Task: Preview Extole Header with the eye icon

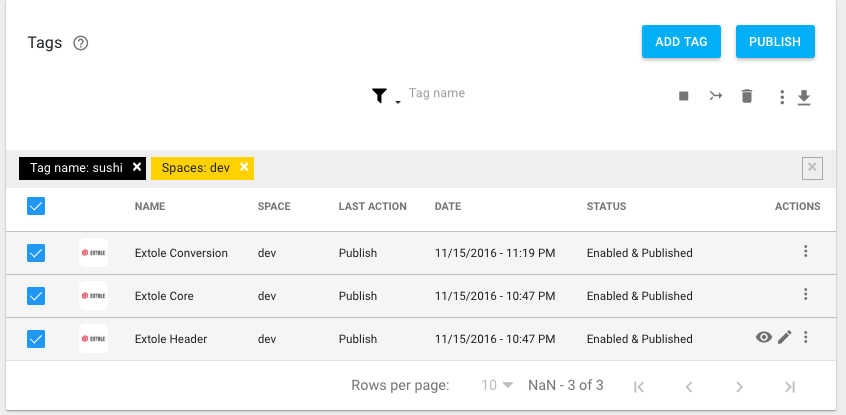Action: (x=763, y=337)
